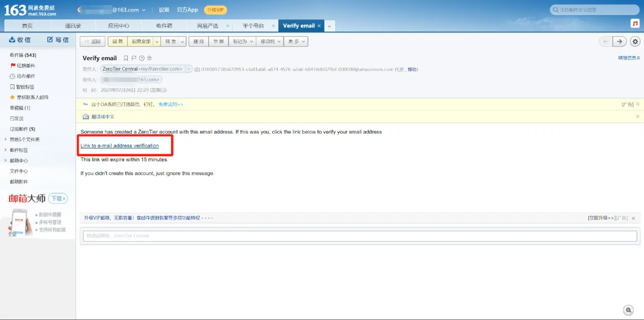Switch to the 收件箱 tab

164,26
